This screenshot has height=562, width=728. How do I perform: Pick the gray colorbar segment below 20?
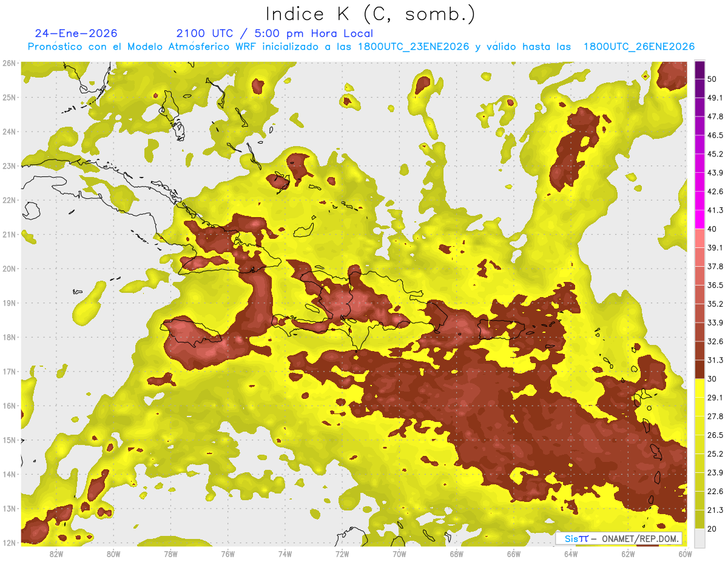pos(699,537)
